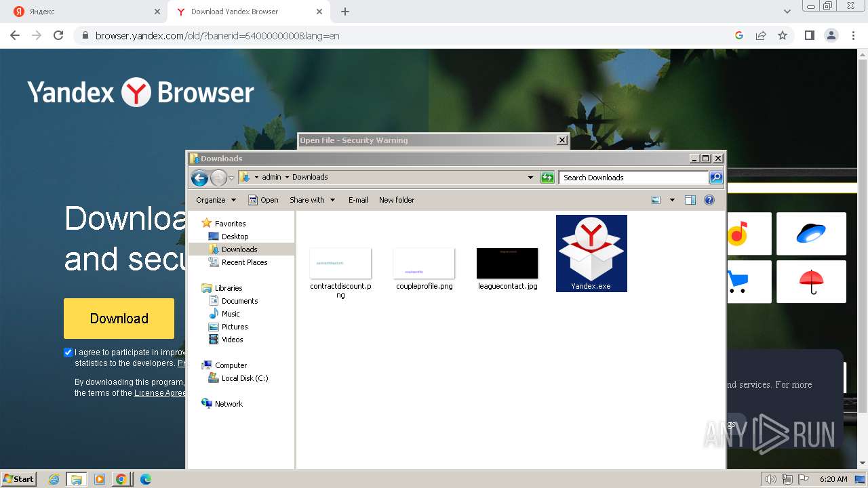Screen dimensions: 868x488
Task: Open a new Chrome tab
Action: click(x=345, y=12)
